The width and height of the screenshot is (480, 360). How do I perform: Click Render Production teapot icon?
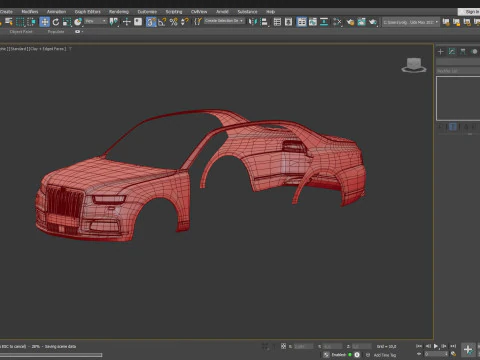point(373,22)
